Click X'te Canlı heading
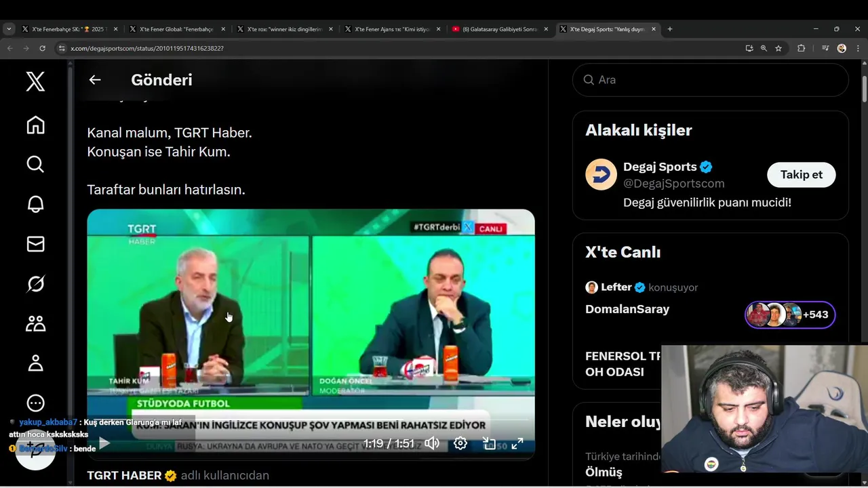This screenshot has height=488, width=868. 623,252
